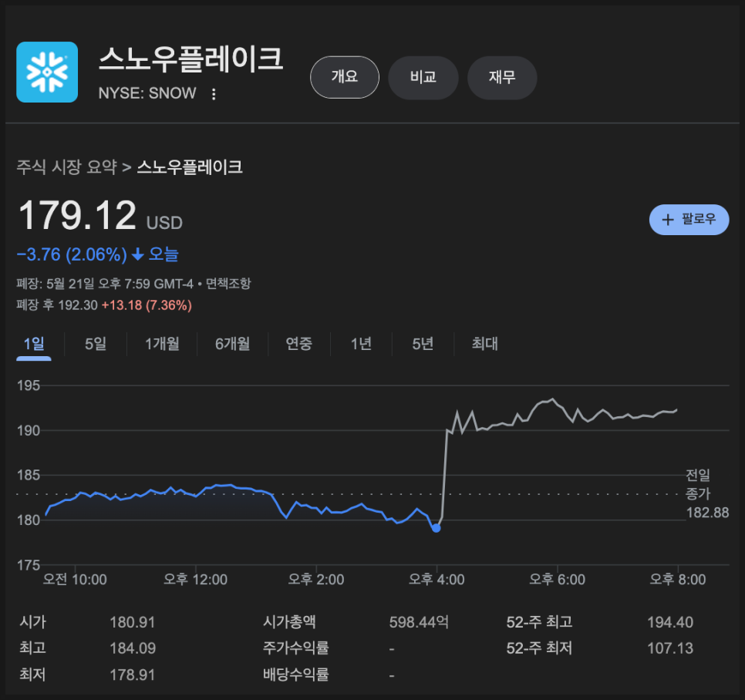745x700 pixels.
Task: Click the 전일 종가 182.88 chart label
Action: pyautogui.click(x=707, y=494)
